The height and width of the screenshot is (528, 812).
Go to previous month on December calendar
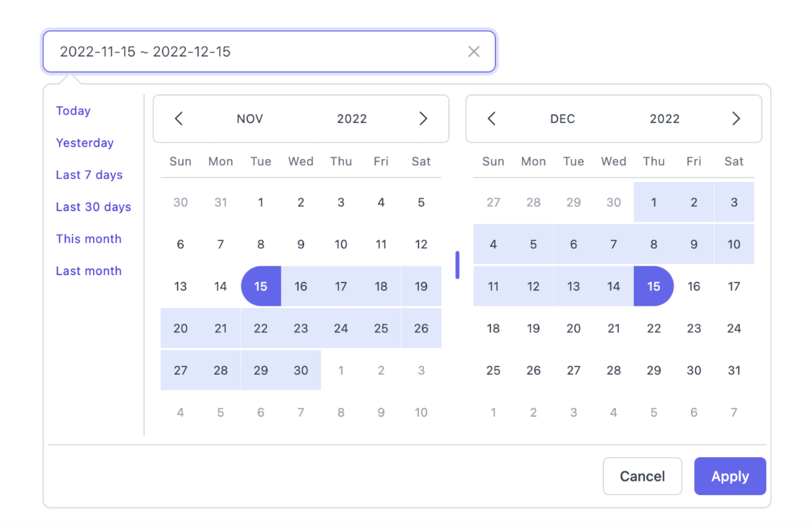click(492, 119)
